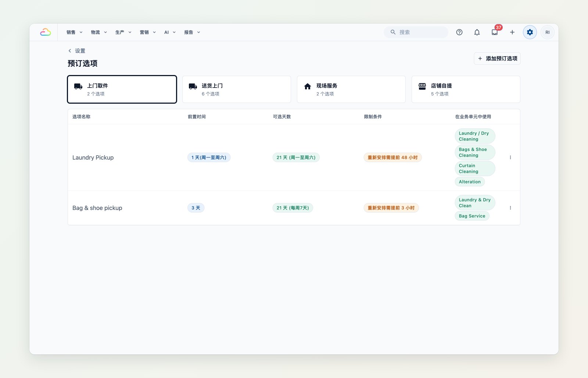The width and height of the screenshot is (588, 378).
Task: Open more options for Laundry Pickup row
Action: (510, 157)
